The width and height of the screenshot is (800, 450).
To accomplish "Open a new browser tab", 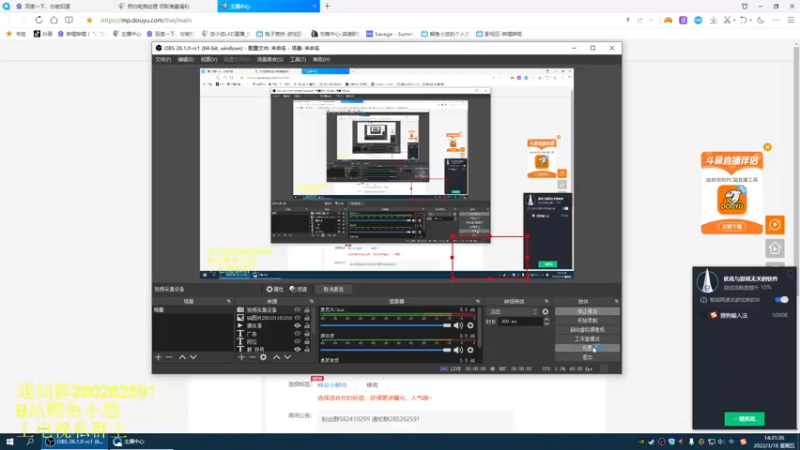I will (x=327, y=6).
